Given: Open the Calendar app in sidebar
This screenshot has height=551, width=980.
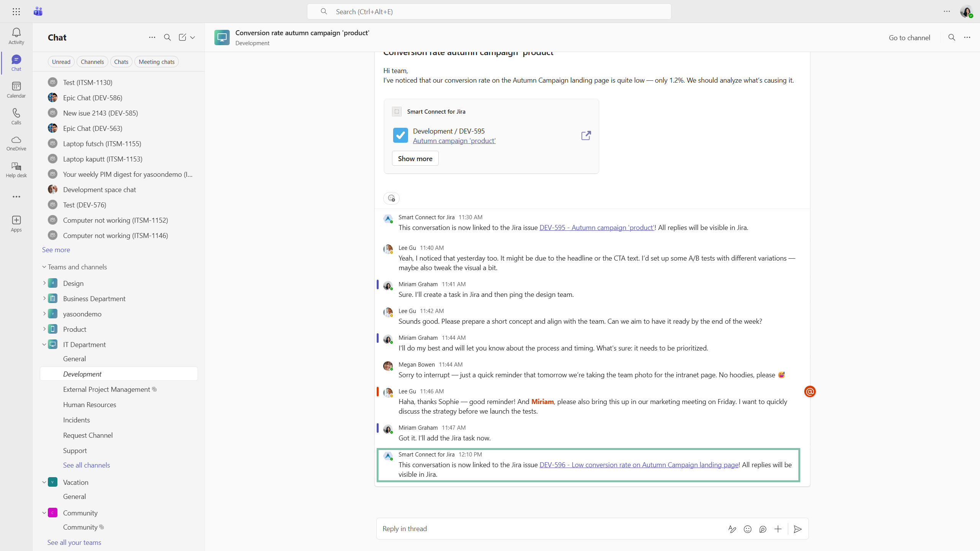Looking at the screenshot, I should [x=16, y=86].
